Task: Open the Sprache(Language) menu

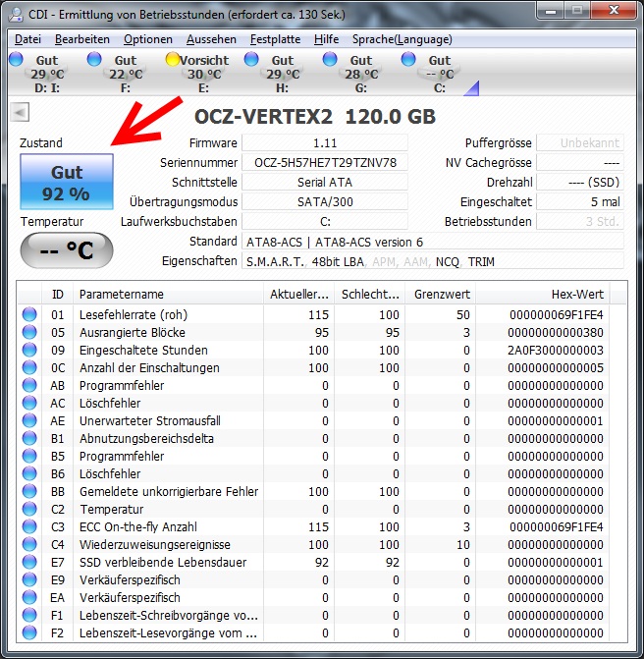Action: click(x=402, y=39)
